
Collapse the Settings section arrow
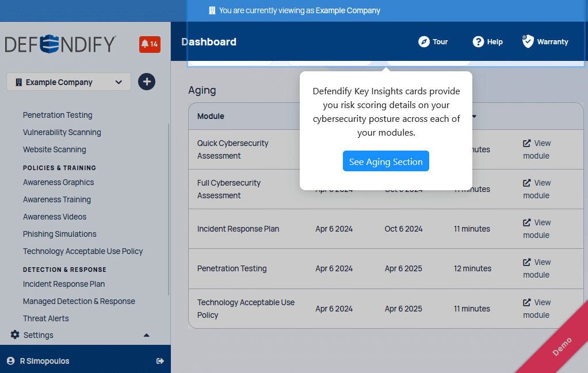(x=147, y=335)
